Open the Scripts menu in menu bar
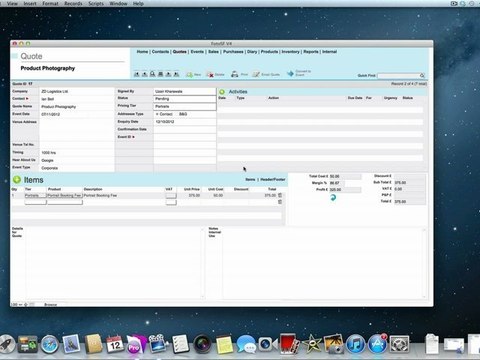 pyautogui.click(x=96, y=4)
